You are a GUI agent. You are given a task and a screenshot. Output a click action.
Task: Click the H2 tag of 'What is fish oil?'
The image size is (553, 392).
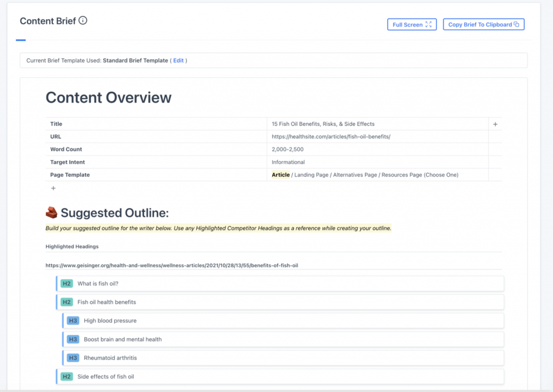click(x=66, y=283)
